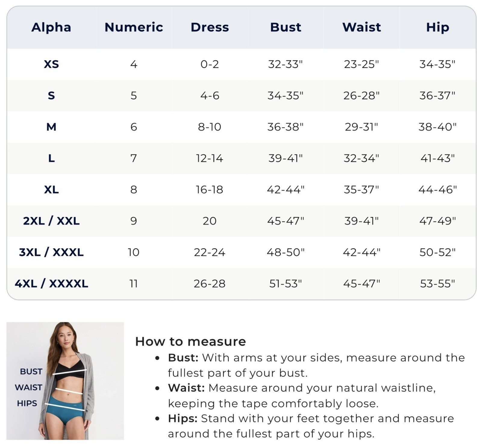Click the BUST label on the photo

[31, 371]
